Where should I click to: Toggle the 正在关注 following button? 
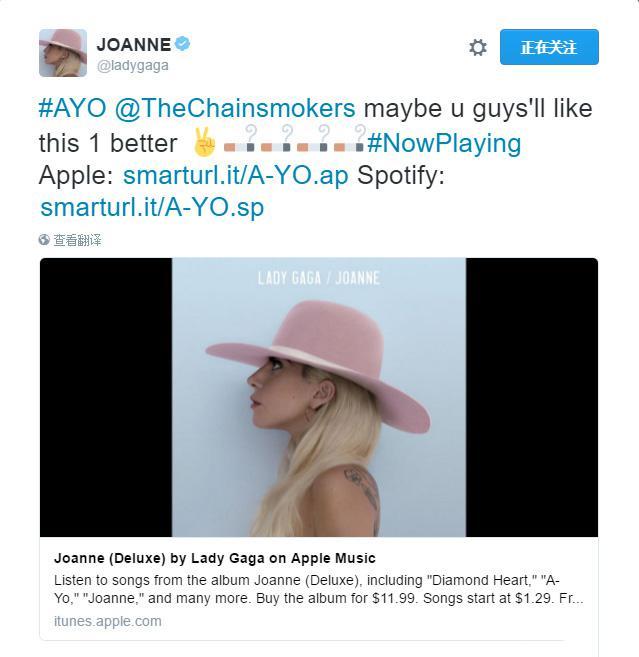(x=549, y=47)
